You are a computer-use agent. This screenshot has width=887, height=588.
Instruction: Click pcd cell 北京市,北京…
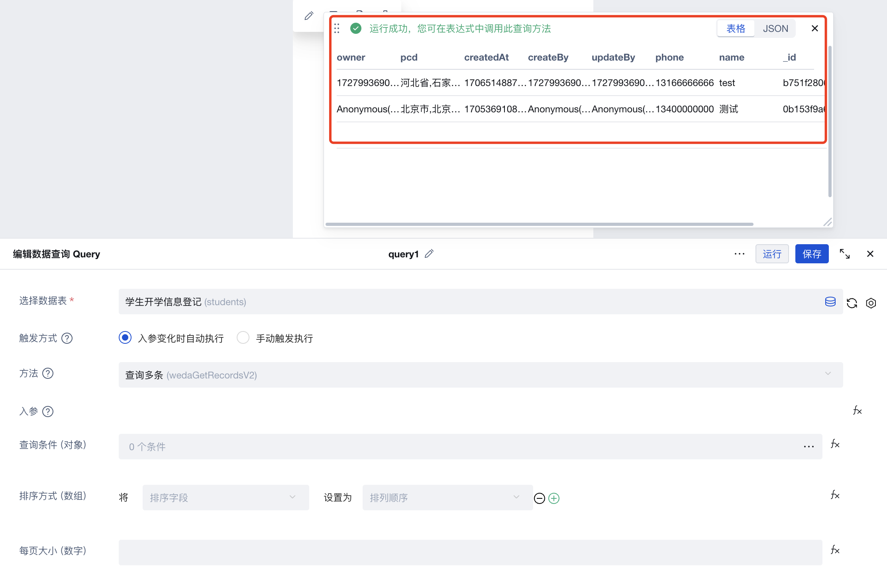pyautogui.click(x=431, y=109)
